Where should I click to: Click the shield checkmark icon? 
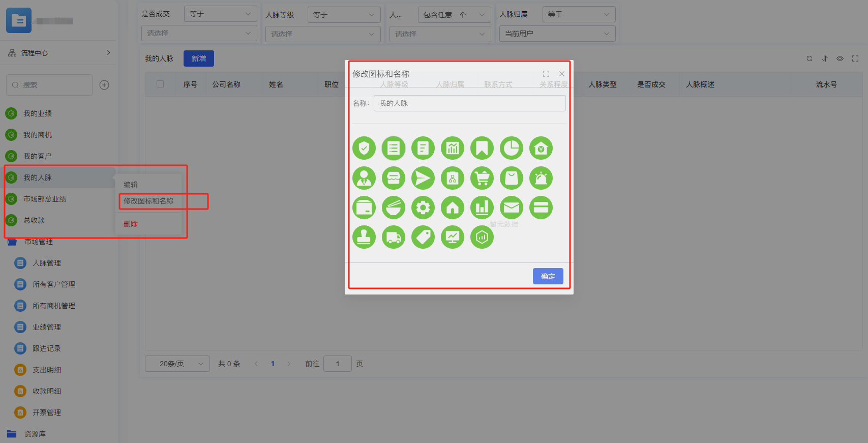coord(364,149)
